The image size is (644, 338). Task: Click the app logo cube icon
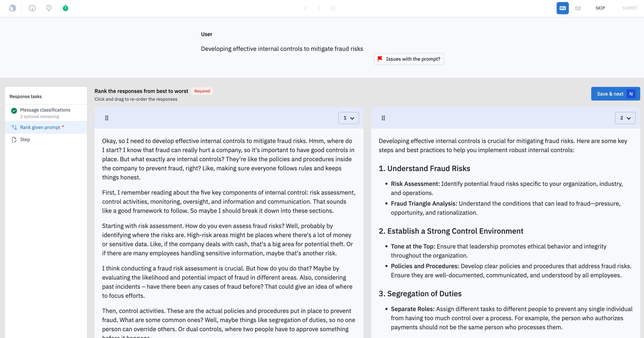[x=12, y=8]
